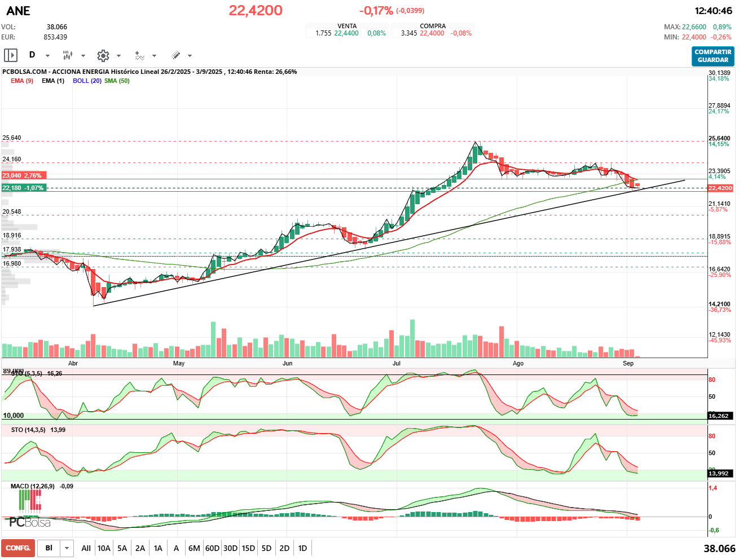Select the pencil drawing tool icon

pyautogui.click(x=175, y=55)
